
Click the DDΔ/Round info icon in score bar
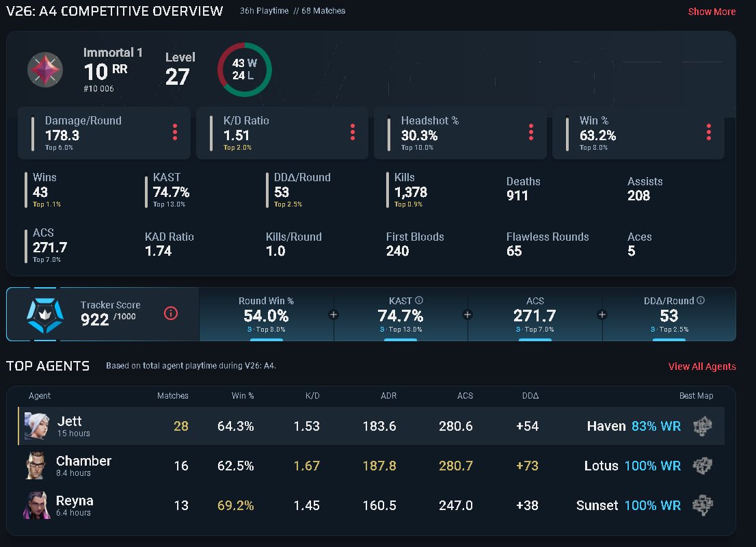[701, 300]
